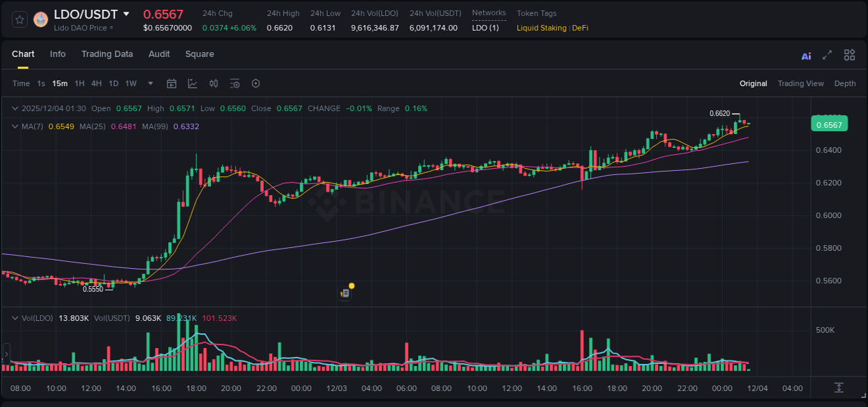Open the Ai analysis assistant
Screen dimensions: 868x407
coord(806,55)
